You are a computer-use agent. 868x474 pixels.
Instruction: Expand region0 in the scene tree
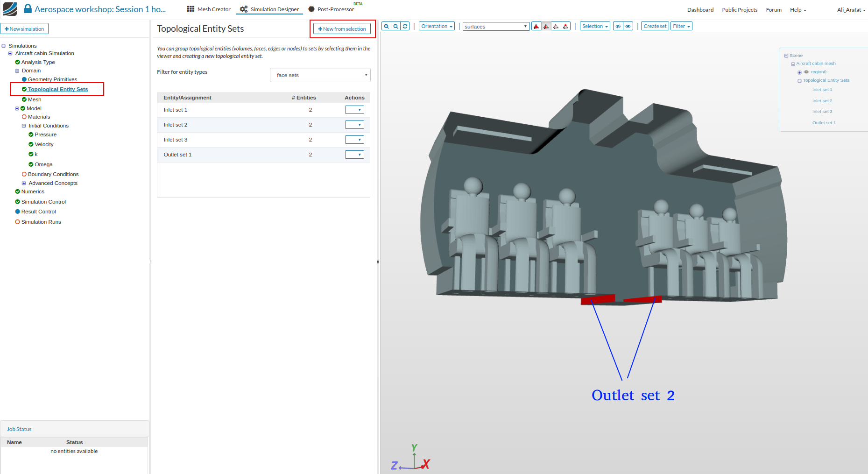point(799,72)
